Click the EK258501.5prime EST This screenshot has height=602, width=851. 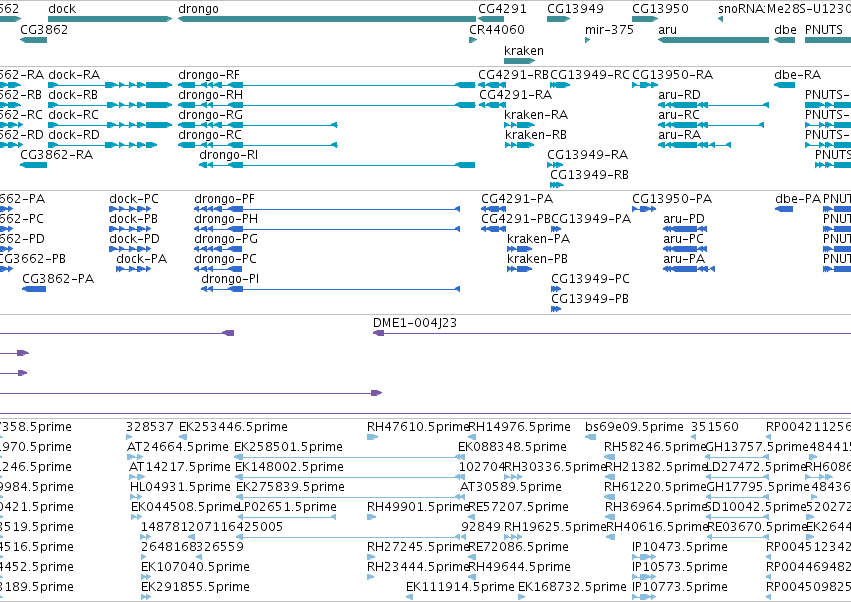click(349, 457)
